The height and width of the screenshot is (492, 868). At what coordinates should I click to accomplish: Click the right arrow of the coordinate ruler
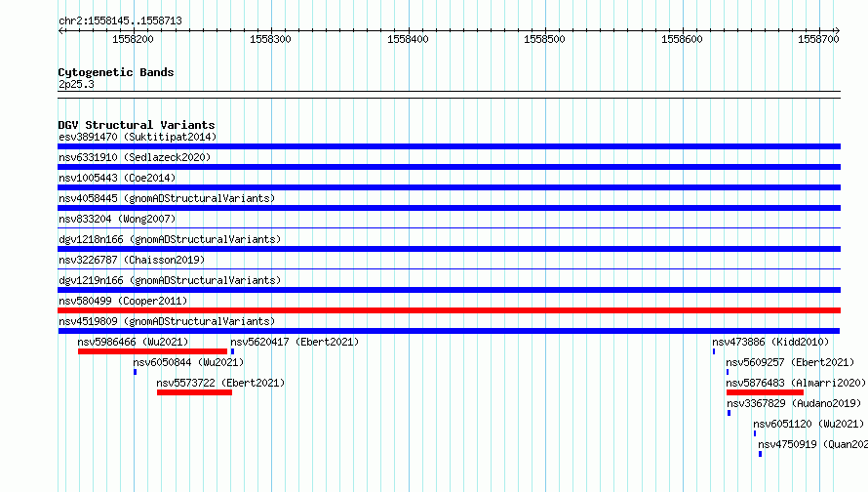tap(837, 30)
